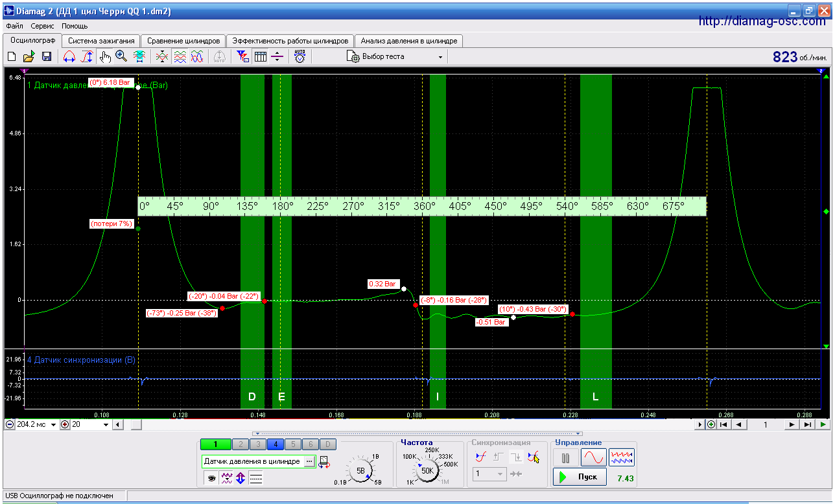Click the '...' button beside sensor name
835x504 pixels.
(x=309, y=462)
